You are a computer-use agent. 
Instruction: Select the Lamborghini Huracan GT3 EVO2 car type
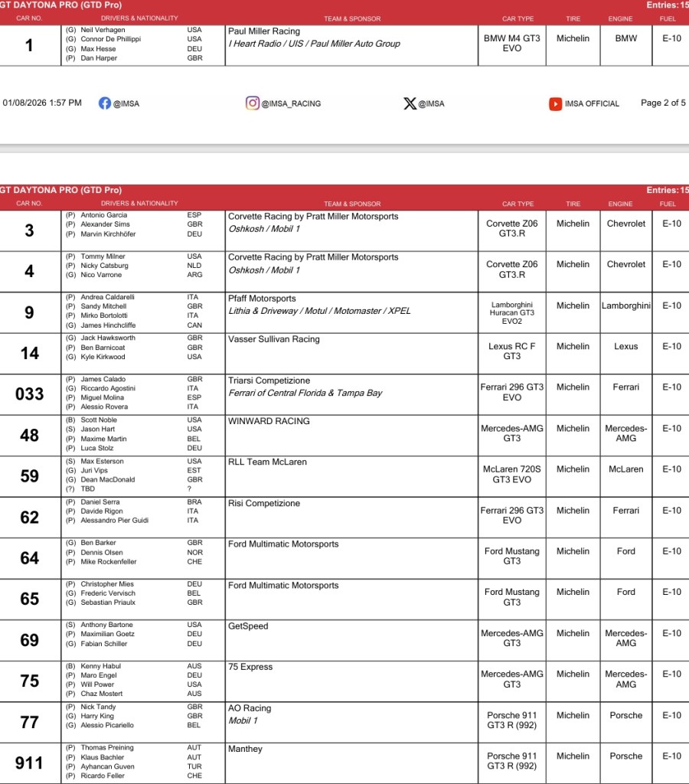click(511, 312)
